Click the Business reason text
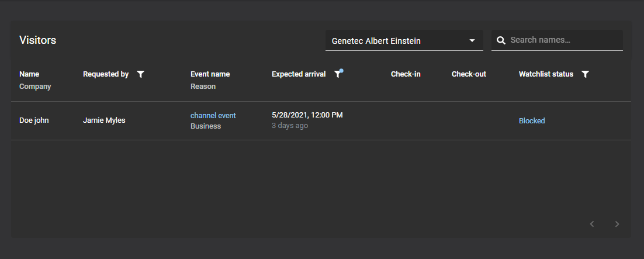The height and width of the screenshot is (259, 644). click(x=206, y=126)
